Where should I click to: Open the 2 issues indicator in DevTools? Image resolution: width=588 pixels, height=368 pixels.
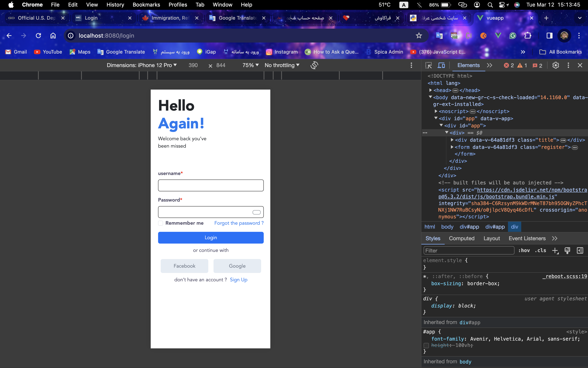(537, 65)
